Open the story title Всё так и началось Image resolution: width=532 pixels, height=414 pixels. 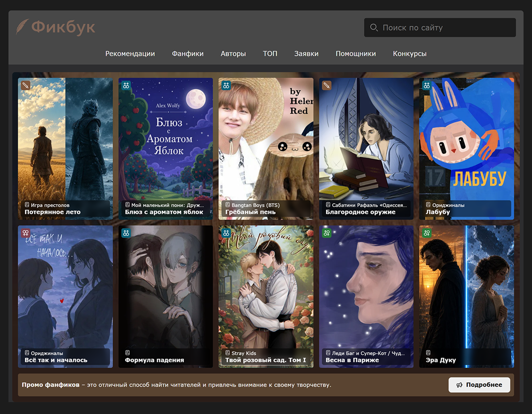pos(56,360)
